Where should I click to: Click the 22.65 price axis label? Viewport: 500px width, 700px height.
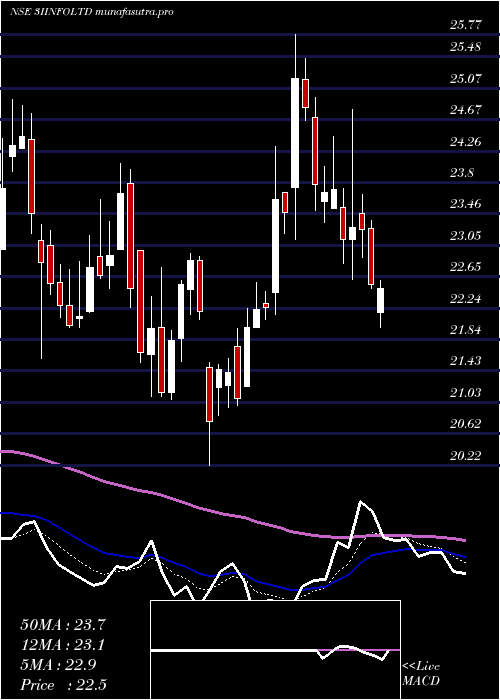[x=466, y=267]
